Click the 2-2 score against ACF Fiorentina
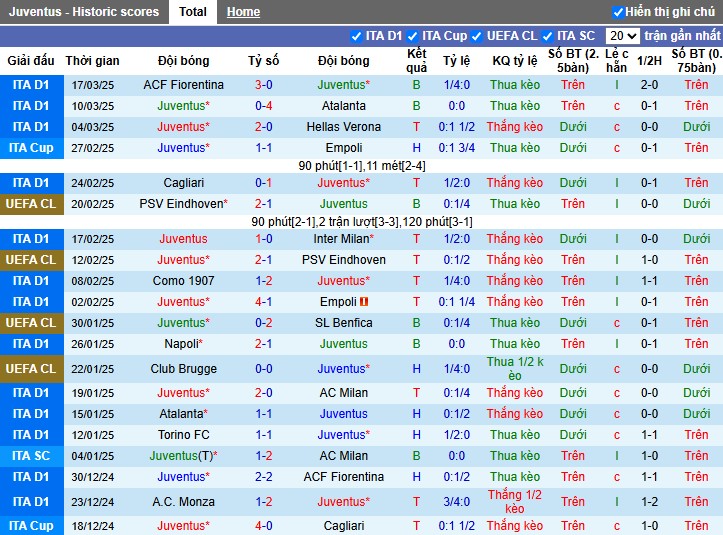The image size is (723, 535). (264, 477)
